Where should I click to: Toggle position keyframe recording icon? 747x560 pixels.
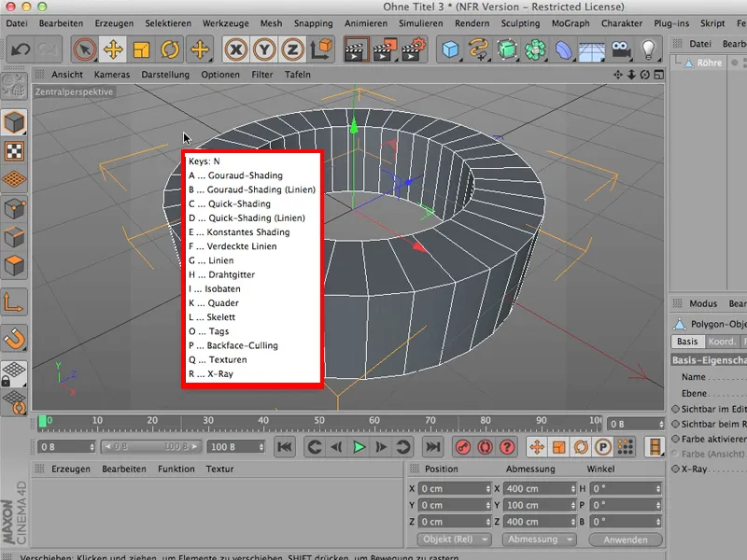pos(537,447)
